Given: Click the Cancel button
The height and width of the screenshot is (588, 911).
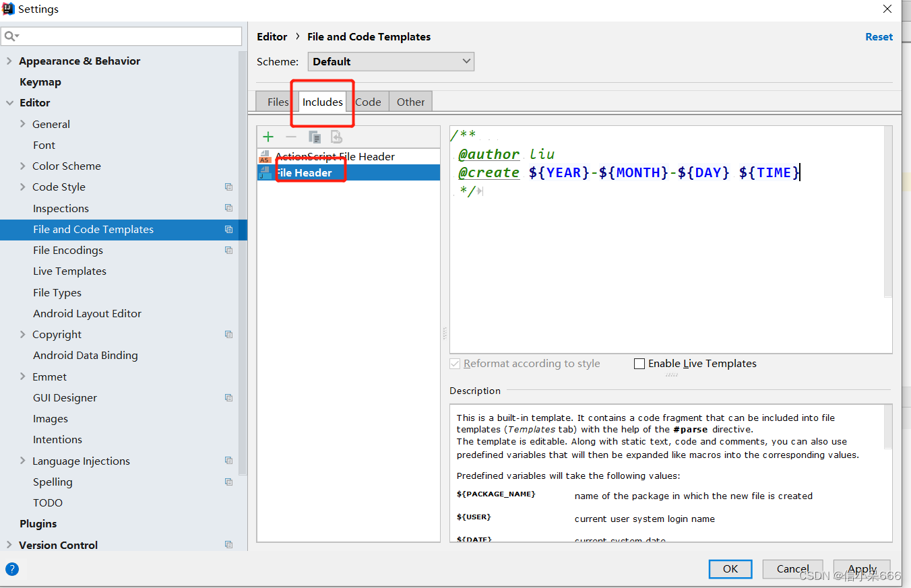Looking at the screenshot, I should pyautogui.click(x=792, y=569).
